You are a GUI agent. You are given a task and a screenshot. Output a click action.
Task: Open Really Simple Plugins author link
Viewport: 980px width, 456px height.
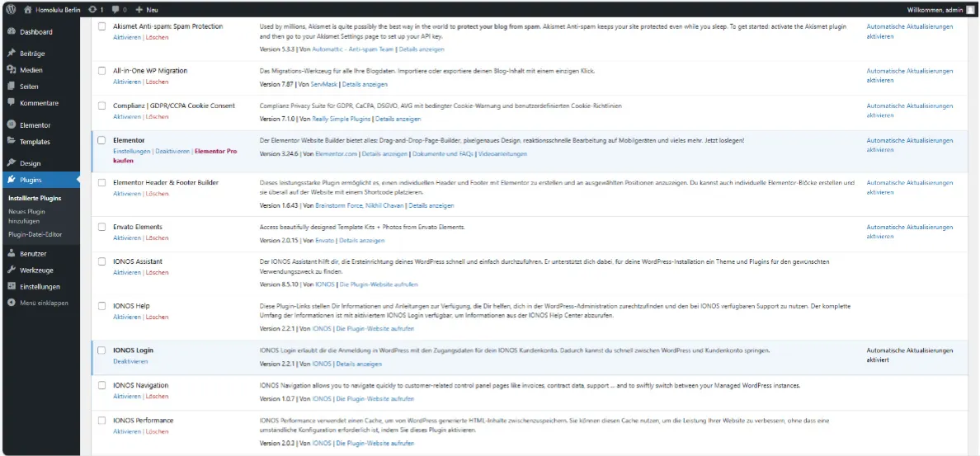[x=342, y=119]
